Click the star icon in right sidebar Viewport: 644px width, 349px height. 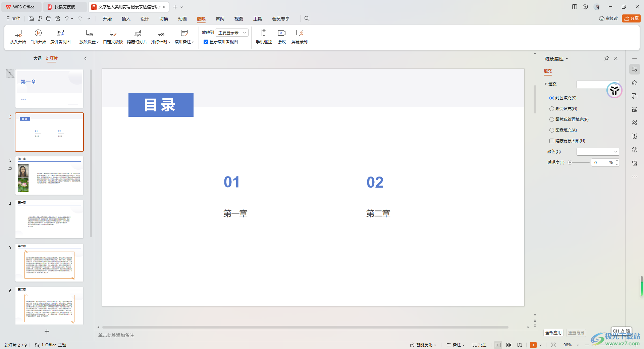pyautogui.click(x=635, y=83)
